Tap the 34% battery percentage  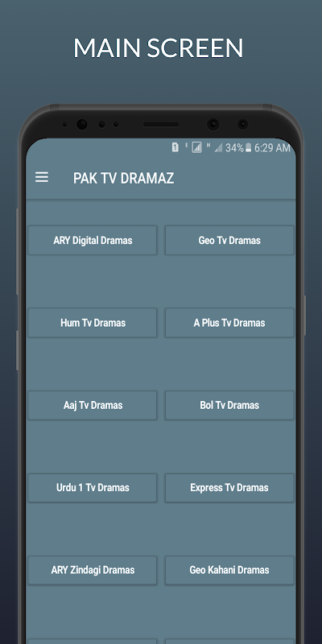pyautogui.click(x=234, y=148)
